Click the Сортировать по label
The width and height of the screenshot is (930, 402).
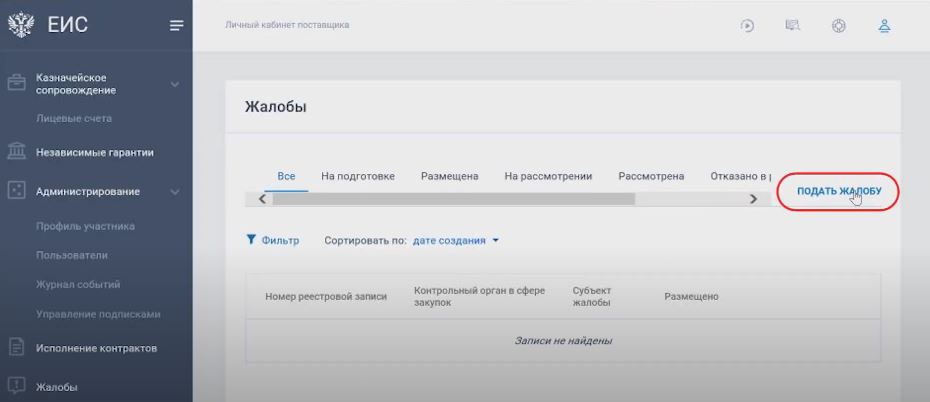(x=366, y=241)
